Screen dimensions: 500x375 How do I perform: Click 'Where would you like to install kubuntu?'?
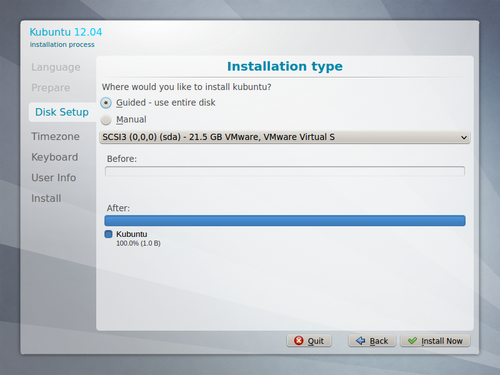(186, 87)
